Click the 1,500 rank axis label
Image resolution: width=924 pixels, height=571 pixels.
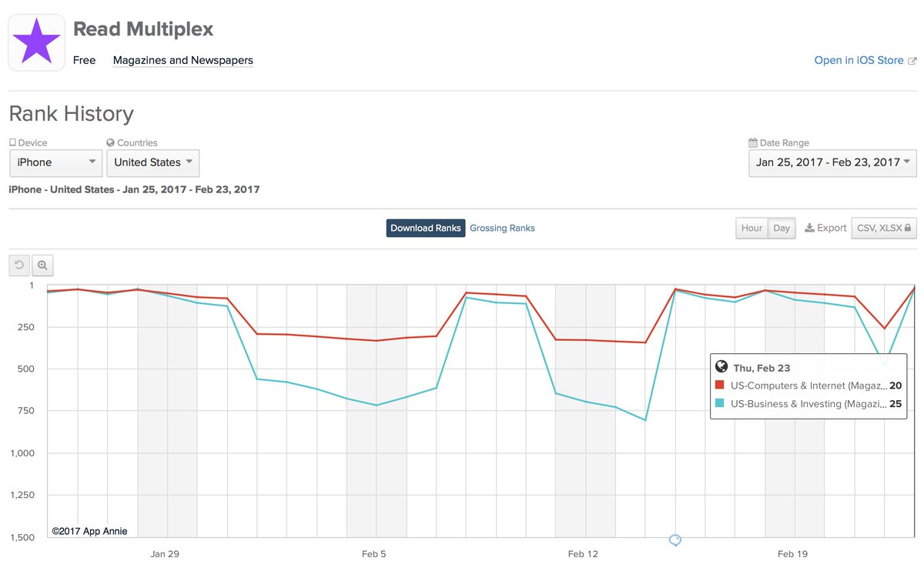pyautogui.click(x=22, y=537)
